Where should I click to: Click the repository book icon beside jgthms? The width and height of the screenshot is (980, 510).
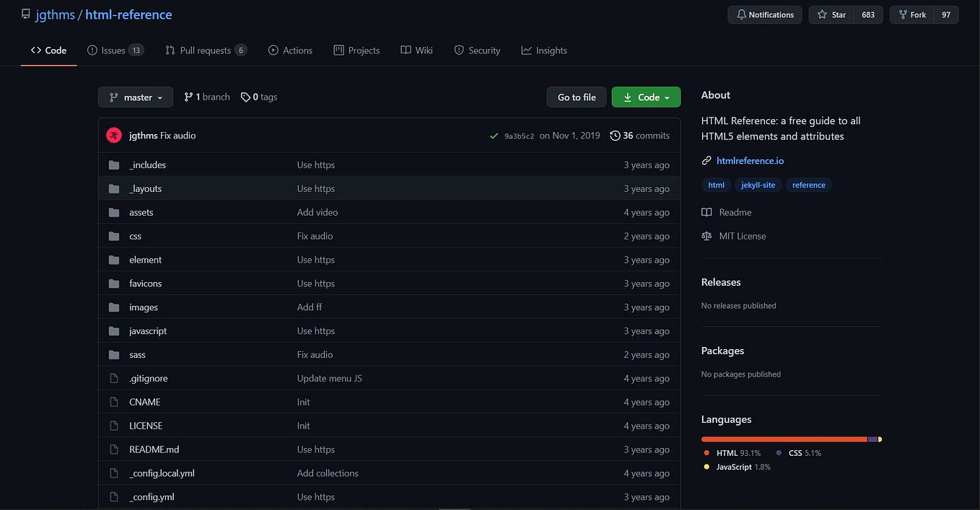tap(26, 13)
